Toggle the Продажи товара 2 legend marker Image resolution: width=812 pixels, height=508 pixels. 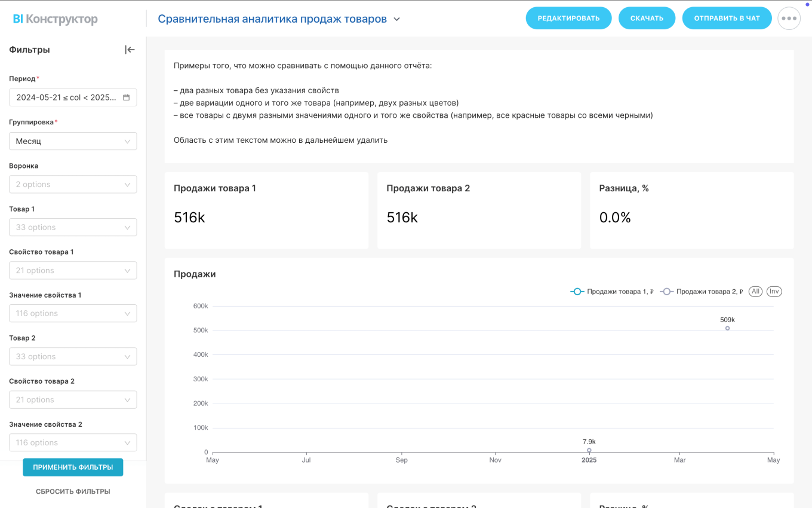[667, 291]
